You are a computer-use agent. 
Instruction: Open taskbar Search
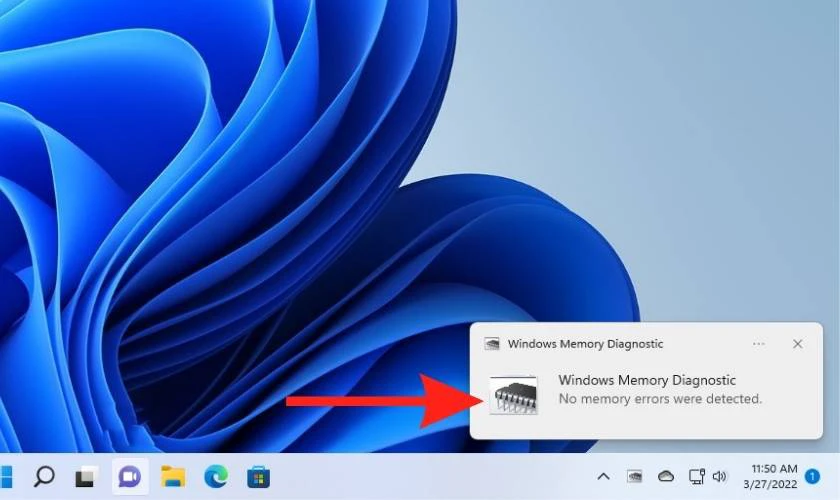coord(44,476)
